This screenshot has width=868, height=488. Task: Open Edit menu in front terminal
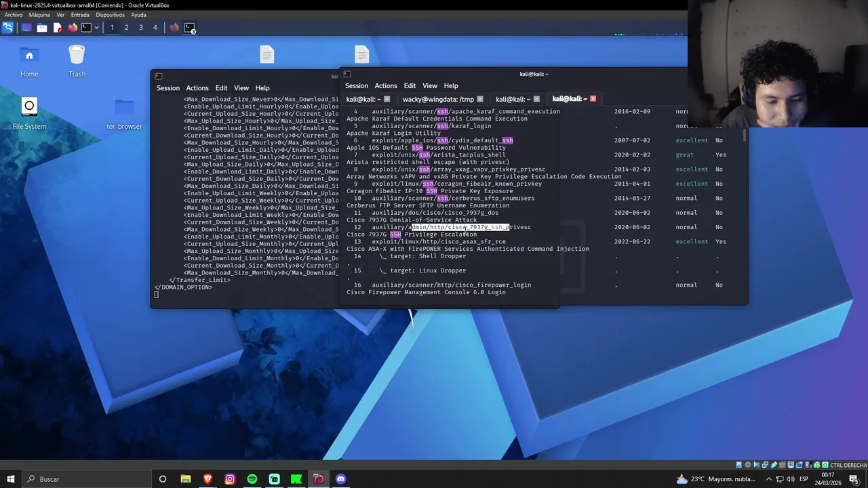[x=410, y=86]
